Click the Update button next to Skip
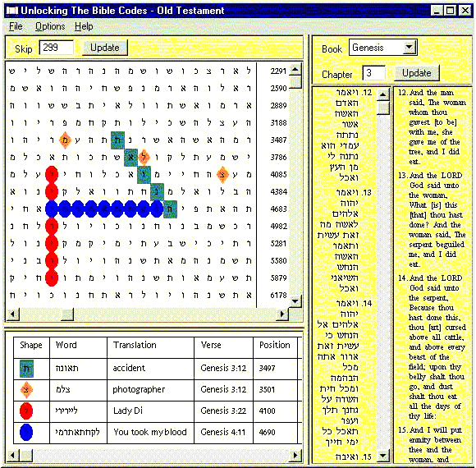The image size is (476, 468). (x=105, y=48)
